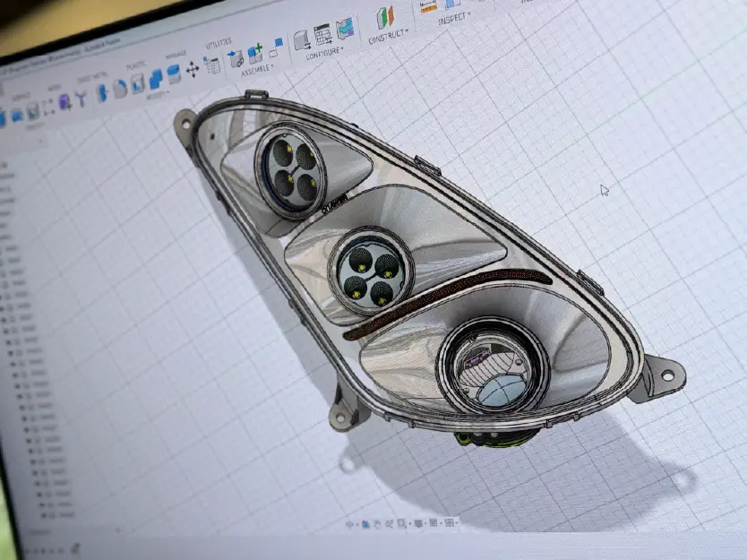Open the configuration table icon
The width and height of the screenshot is (747, 560).
323,34
